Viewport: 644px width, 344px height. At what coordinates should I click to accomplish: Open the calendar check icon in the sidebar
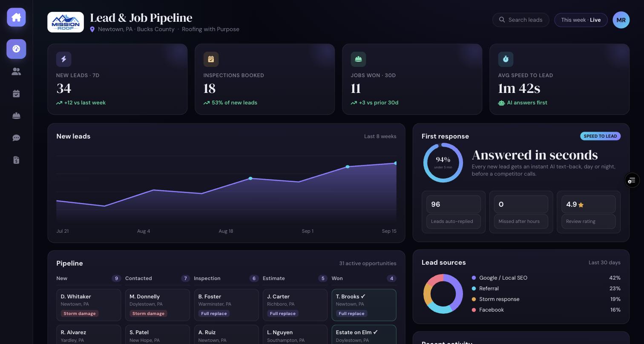[x=16, y=94]
